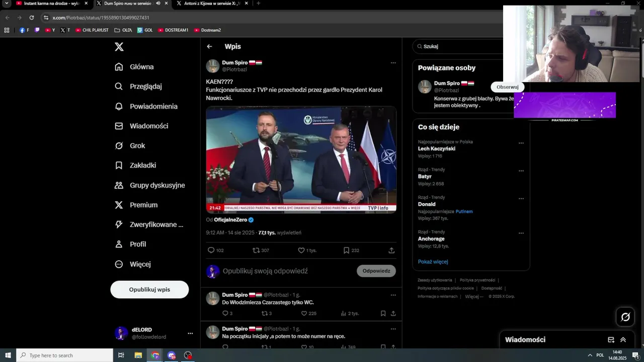The height and width of the screenshot is (362, 644).
Task: Open Windows Start button
Action: 8,355
